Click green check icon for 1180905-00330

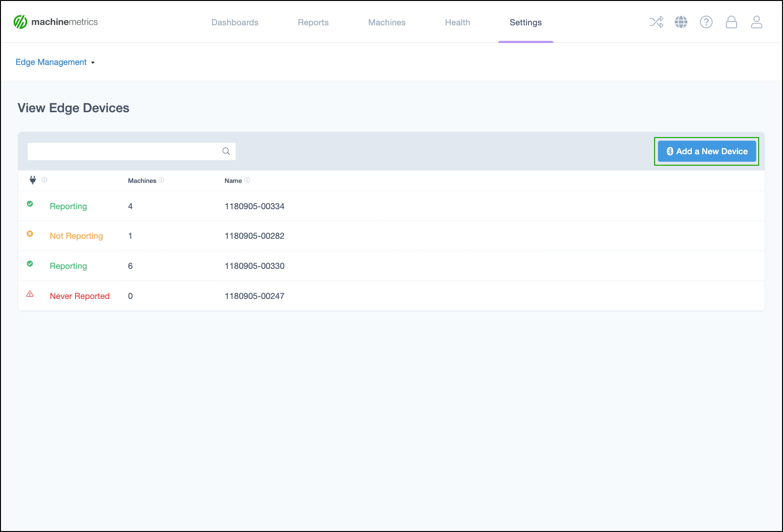pyautogui.click(x=30, y=264)
